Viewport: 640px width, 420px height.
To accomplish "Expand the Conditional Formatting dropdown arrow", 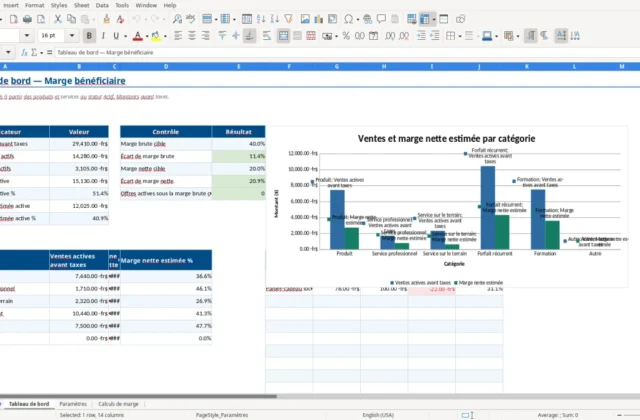I will 518,36.
